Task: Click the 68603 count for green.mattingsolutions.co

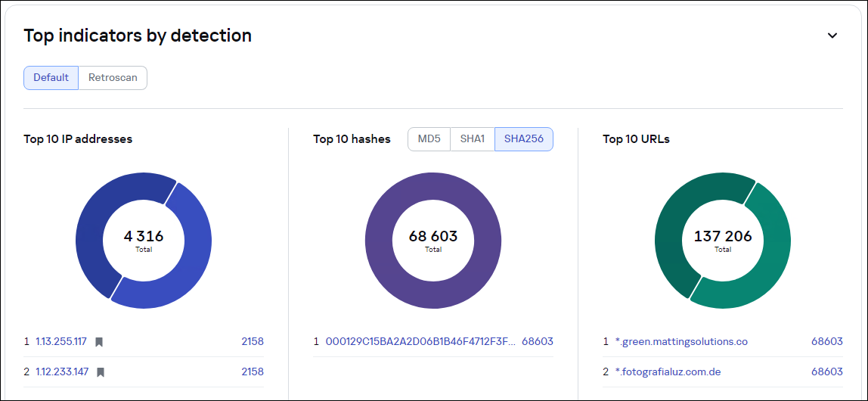Action: [826, 342]
